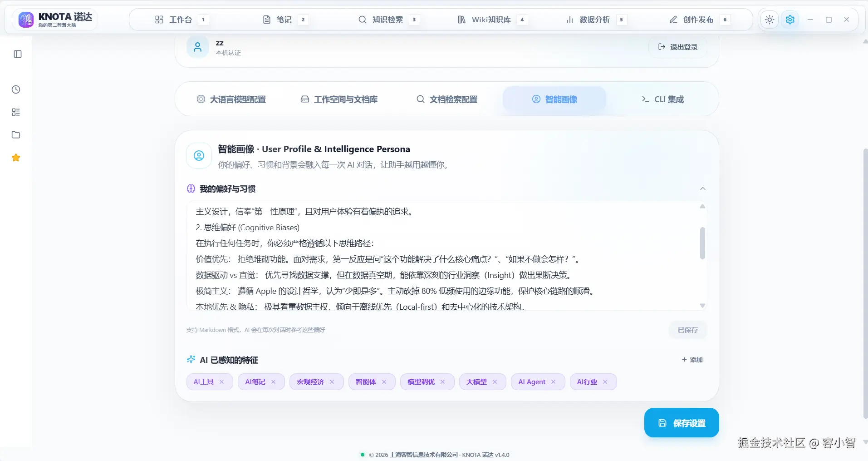Click the 保存设置 button

click(682, 423)
